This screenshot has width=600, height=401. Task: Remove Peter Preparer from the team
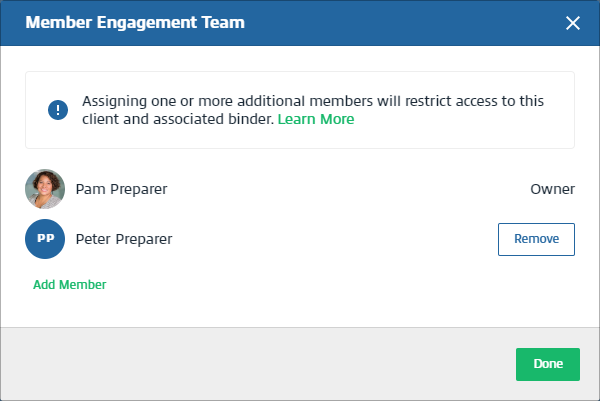click(536, 239)
